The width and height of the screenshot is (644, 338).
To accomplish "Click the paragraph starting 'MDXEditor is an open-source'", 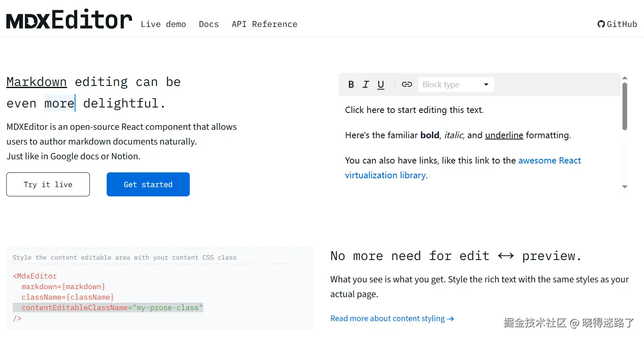I will [121, 142].
